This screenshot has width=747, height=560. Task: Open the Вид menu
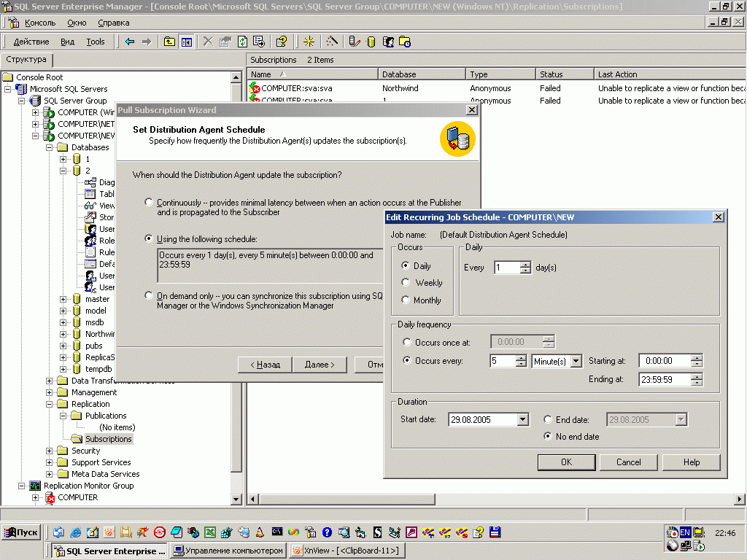(67, 42)
